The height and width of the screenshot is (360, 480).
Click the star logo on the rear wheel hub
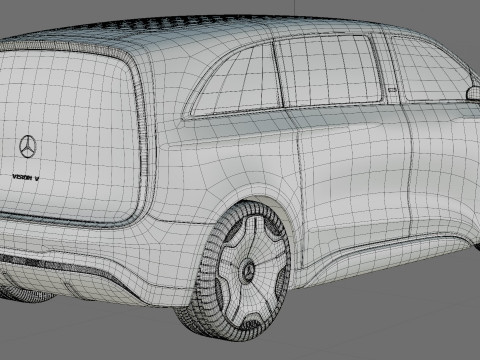tap(248, 271)
